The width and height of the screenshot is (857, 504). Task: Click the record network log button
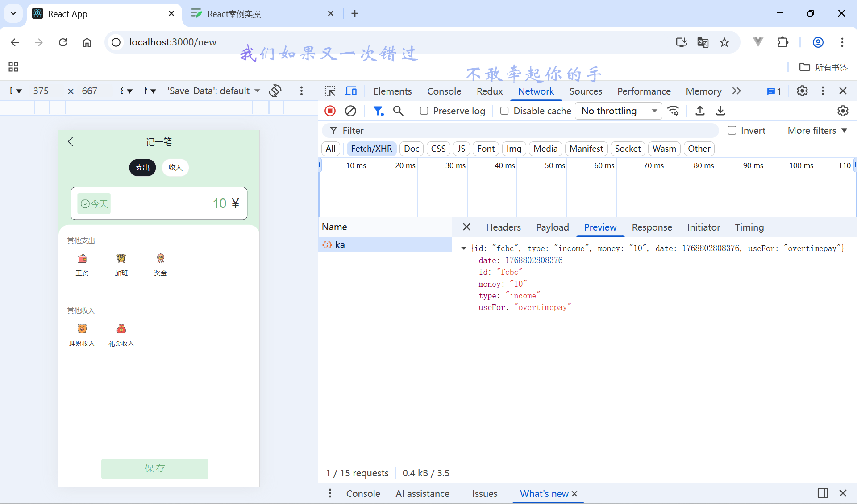click(330, 111)
